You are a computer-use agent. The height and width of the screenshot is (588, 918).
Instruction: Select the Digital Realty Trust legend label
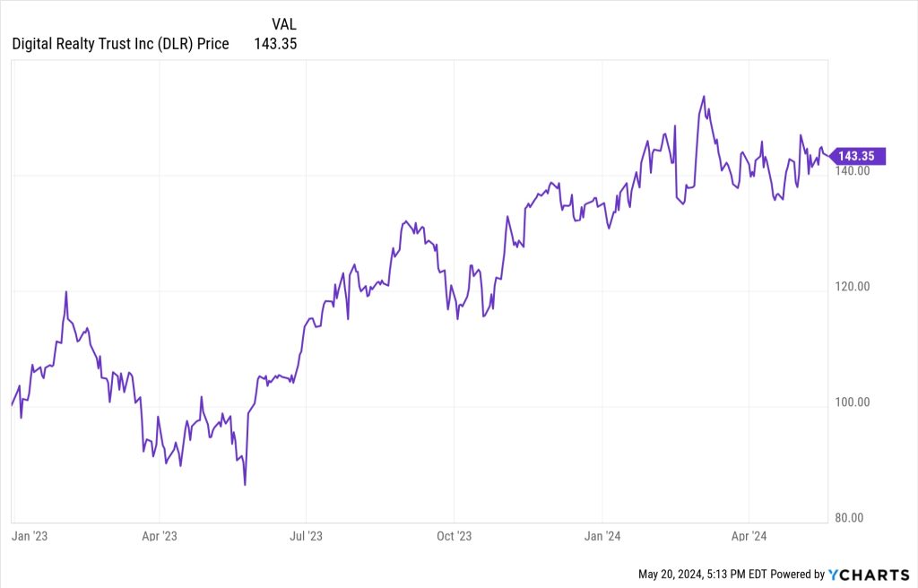pyautogui.click(x=120, y=43)
